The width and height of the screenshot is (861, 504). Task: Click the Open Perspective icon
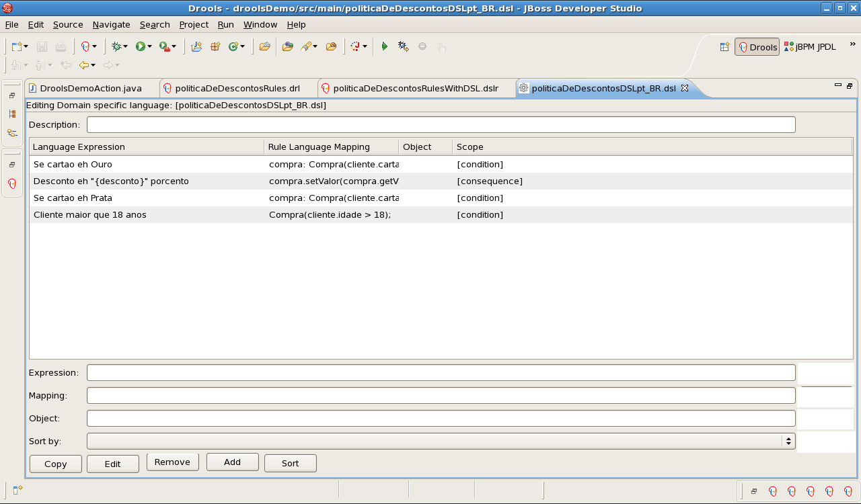(x=724, y=47)
